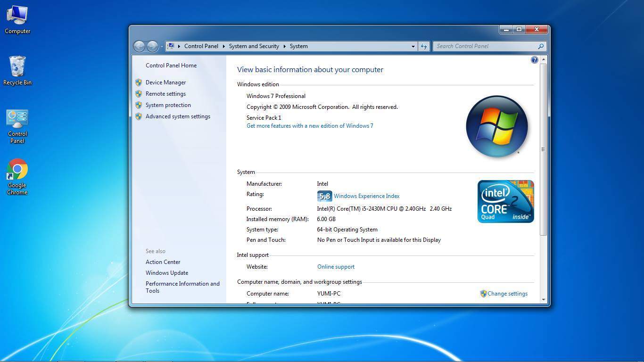This screenshot has width=644, height=362.
Task: Go to System and Security breadcrumb
Action: pos(254,46)
